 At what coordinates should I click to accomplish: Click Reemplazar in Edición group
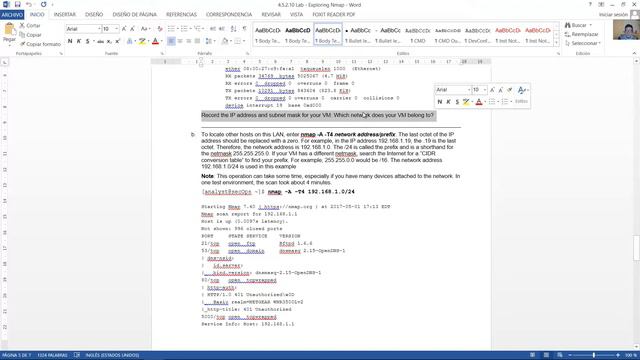click(x=582, y=34)
